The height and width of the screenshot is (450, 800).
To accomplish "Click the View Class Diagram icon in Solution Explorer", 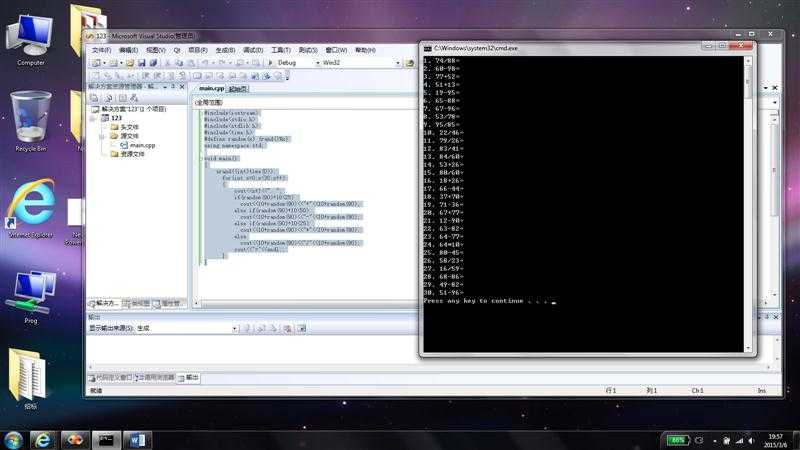I will click(134, 98).
